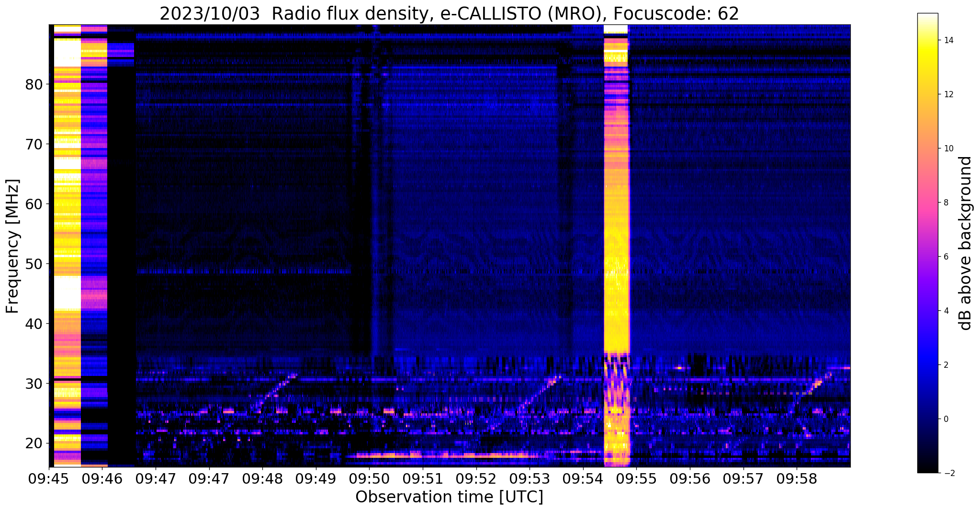The height and width of the screenshot is (511, 980).
Task: Click the 'dB above background' colorbar label
Action: tap(966, 243)
